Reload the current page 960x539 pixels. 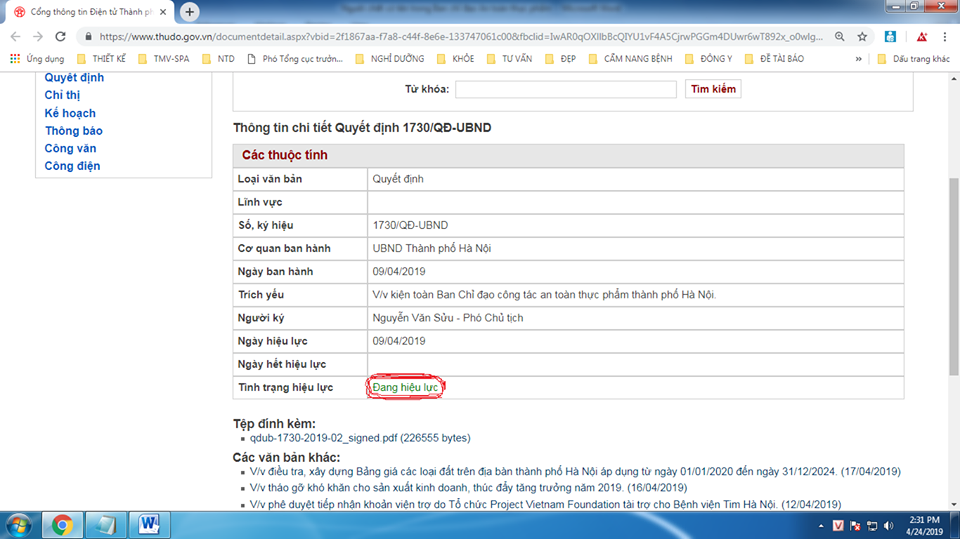[60, 37]
